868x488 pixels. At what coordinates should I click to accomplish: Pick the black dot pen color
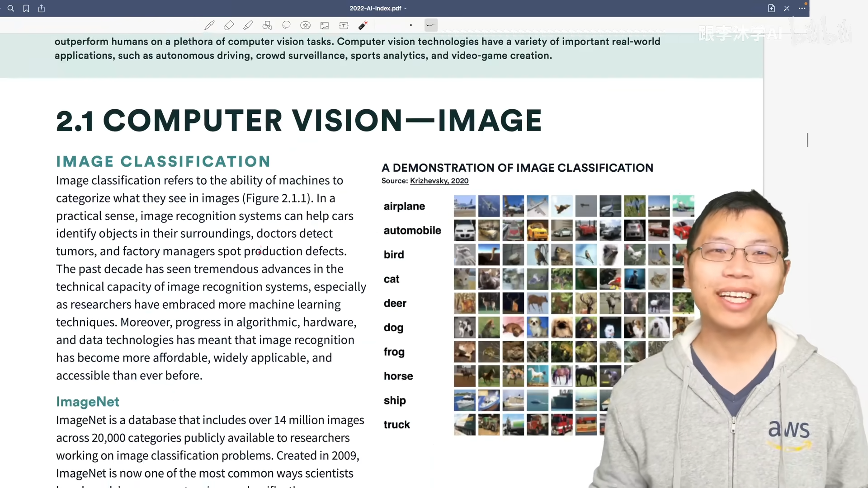click(x=411, y=25)
